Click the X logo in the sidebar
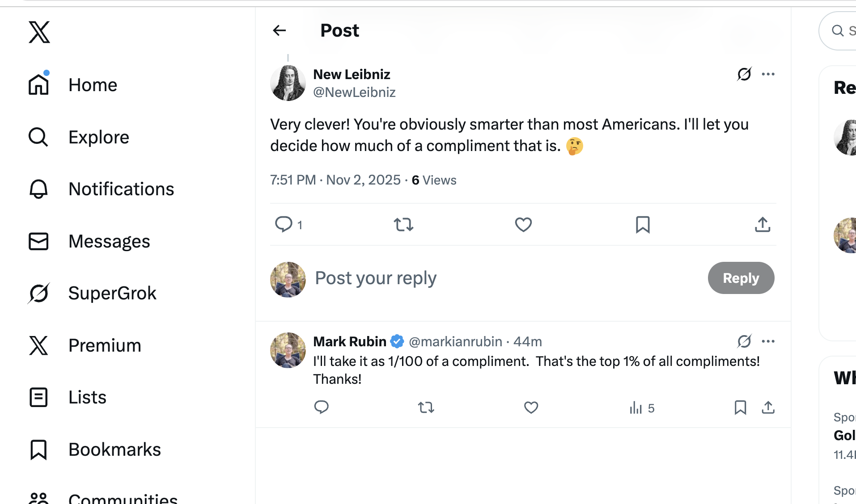Image resolution: width=856 pixels, height=504 pixels. click(x=39, y=32)
